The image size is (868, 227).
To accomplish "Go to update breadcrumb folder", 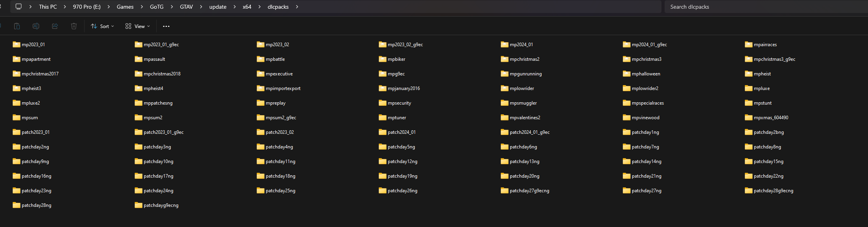I will point(218,7).
